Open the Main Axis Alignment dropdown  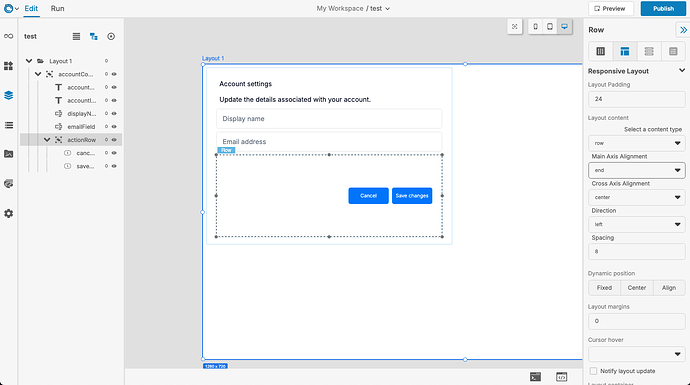coord(636,170)
